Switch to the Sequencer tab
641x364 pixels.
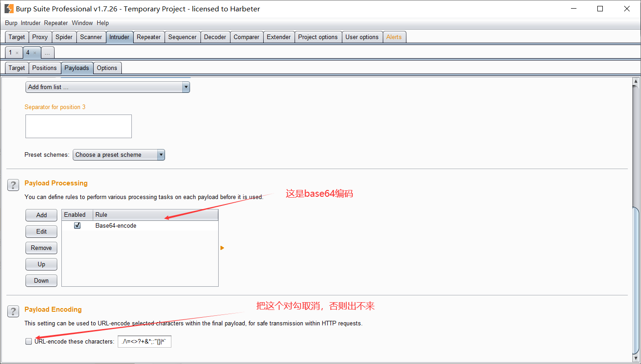182,37
